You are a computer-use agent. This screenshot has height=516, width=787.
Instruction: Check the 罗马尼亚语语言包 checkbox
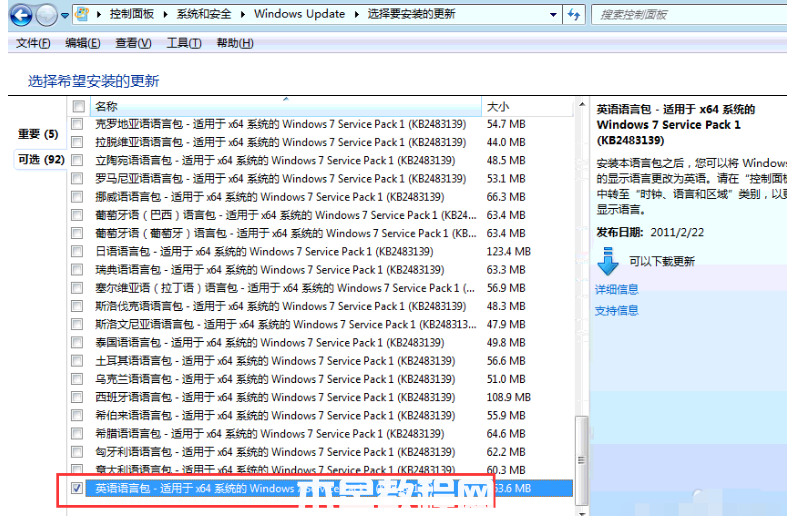tap(77, 179)
